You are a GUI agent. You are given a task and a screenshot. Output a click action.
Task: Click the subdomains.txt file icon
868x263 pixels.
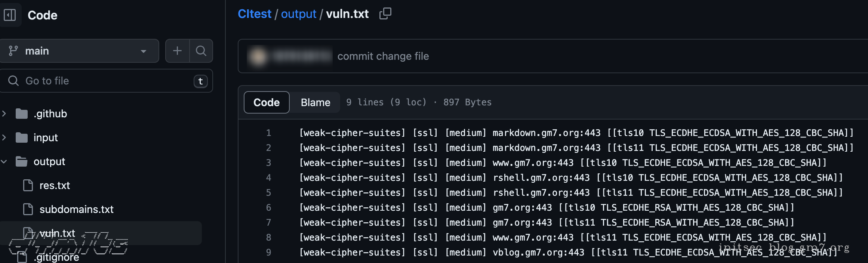click(x=28, y=209)
